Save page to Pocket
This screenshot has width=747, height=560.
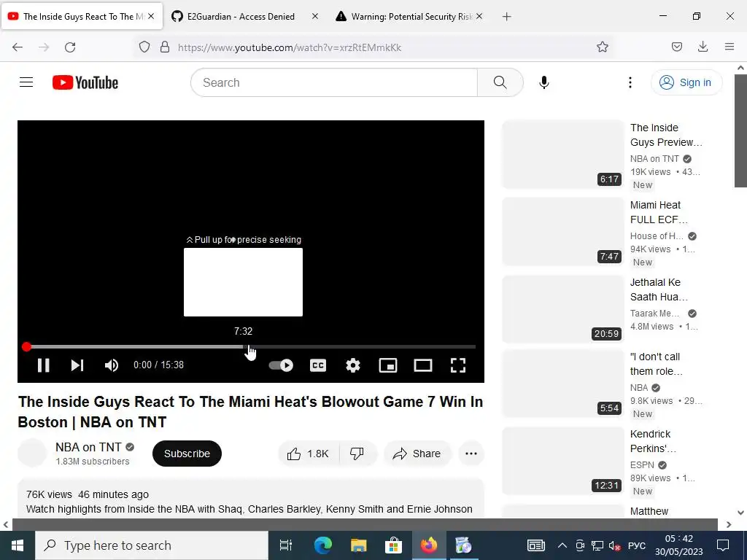coord(676,47)
